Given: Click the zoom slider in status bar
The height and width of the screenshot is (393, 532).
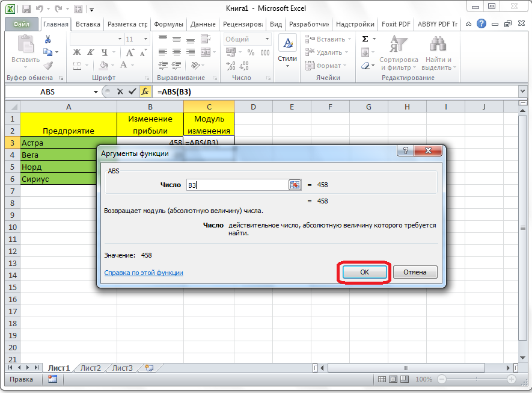Looking at the screenshot, I should [x=475, y=379].
